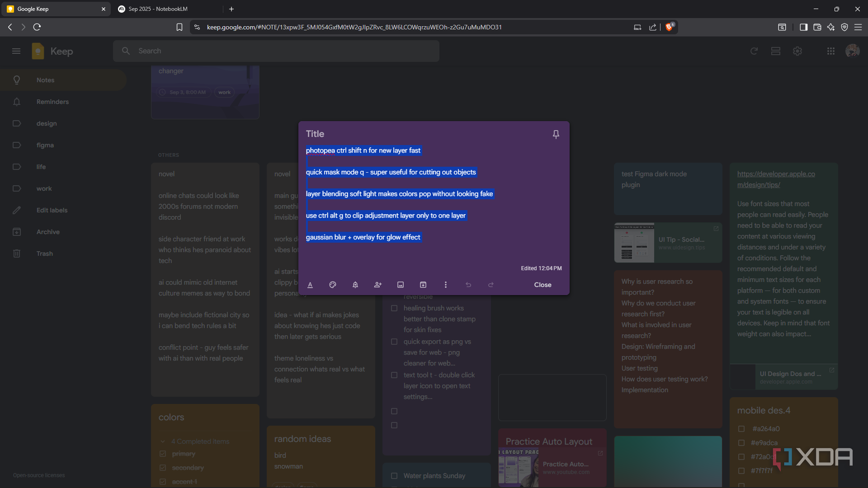Refresh Keep notes

point(754,51)
